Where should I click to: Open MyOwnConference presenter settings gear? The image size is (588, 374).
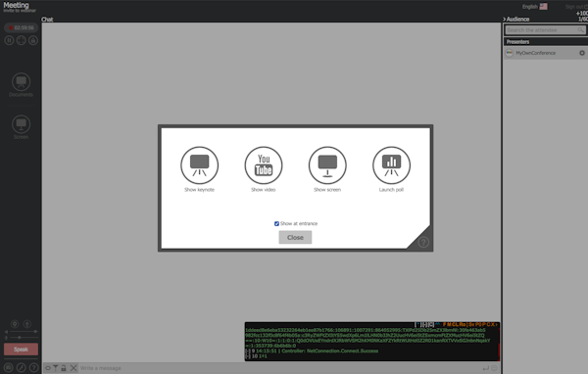pyautogui.click(x=582, y=53)
